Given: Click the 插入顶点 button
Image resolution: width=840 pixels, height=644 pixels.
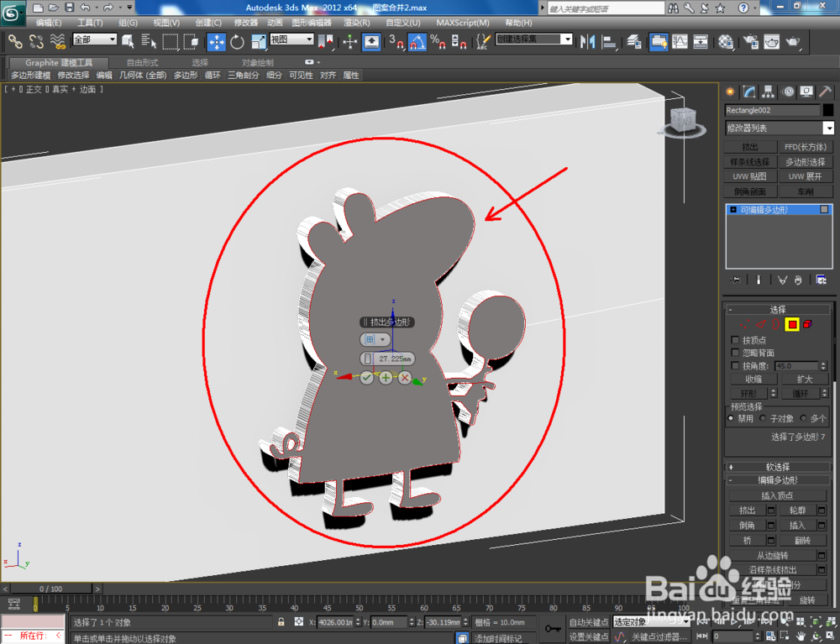Looking at the screenshot, I should [777, 495].
